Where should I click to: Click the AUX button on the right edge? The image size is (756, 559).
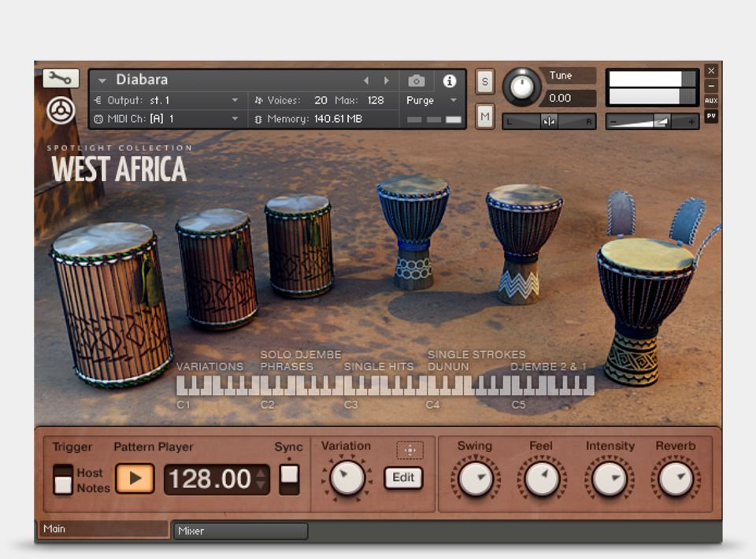tap(711, 101)
